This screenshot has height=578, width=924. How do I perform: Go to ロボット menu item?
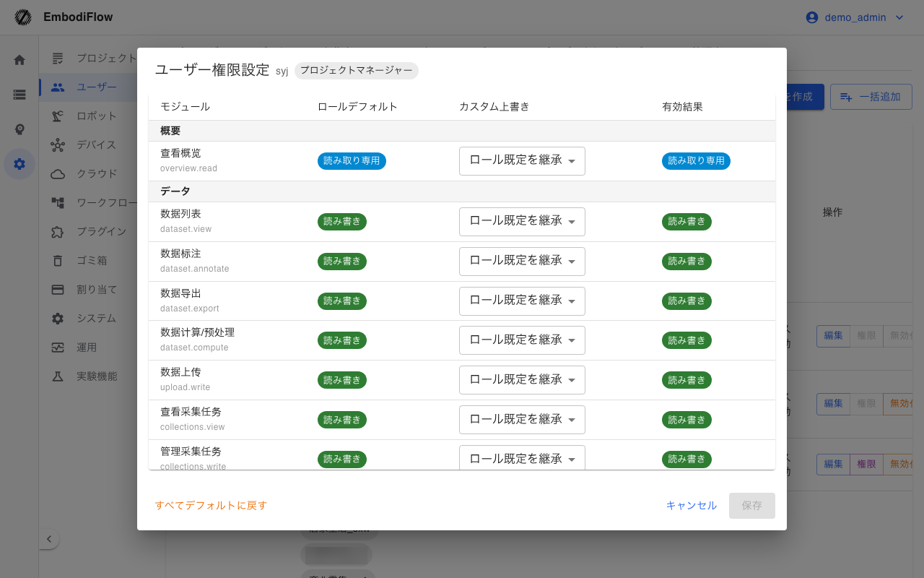pos(88,116)
